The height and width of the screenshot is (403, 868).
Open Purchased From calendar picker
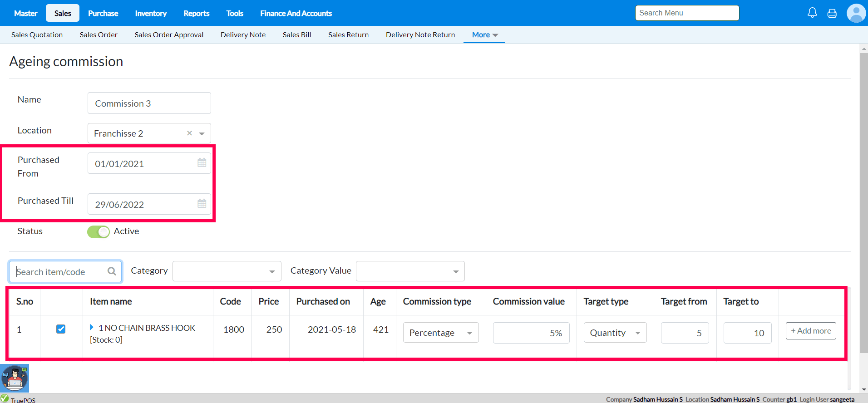pyautogui.click(x=202, y=163)
